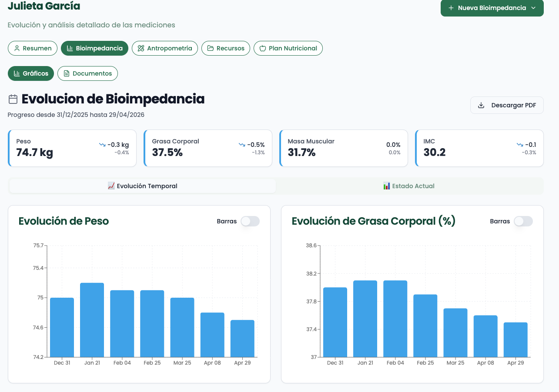Click the IMC trend-down arrow icon
This screenshot has width=559, height=392.
(x=520, y=145)
